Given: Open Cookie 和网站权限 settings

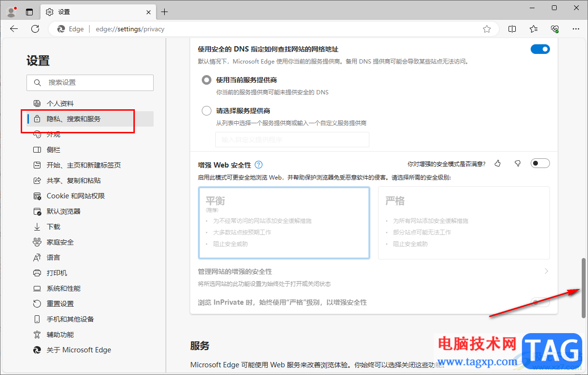Looking at the screenshot, I should point(90,196).
